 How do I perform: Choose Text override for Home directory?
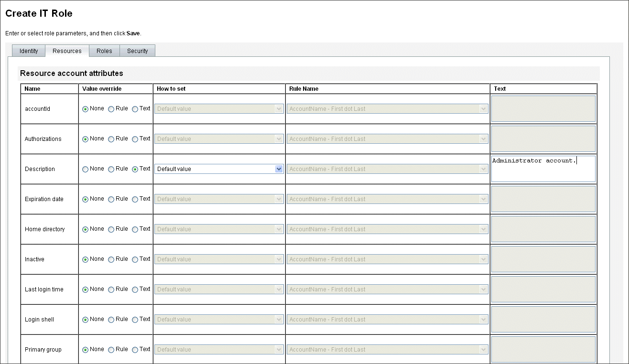pyautogui.click(x=135, y=229)
